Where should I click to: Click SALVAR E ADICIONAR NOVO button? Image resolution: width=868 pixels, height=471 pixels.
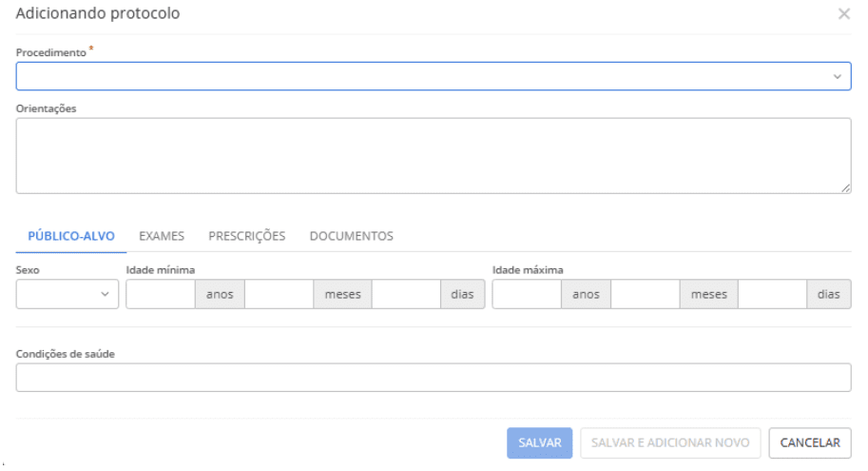pos(670,442)
